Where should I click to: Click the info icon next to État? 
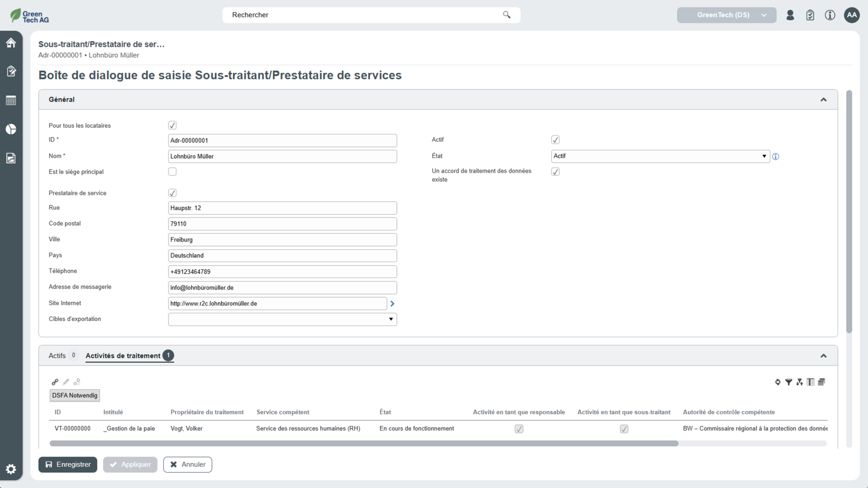coord(776,157)
